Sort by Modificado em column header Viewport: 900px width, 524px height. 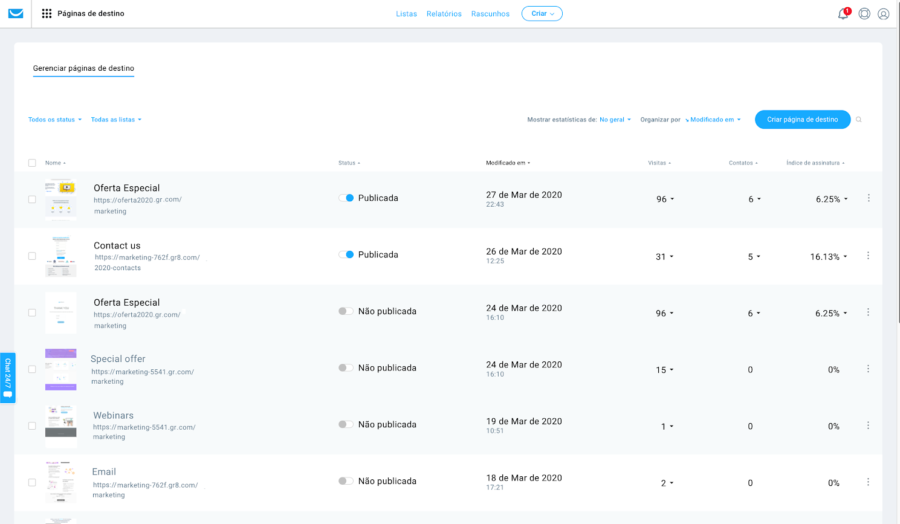(x=508, y=163)
